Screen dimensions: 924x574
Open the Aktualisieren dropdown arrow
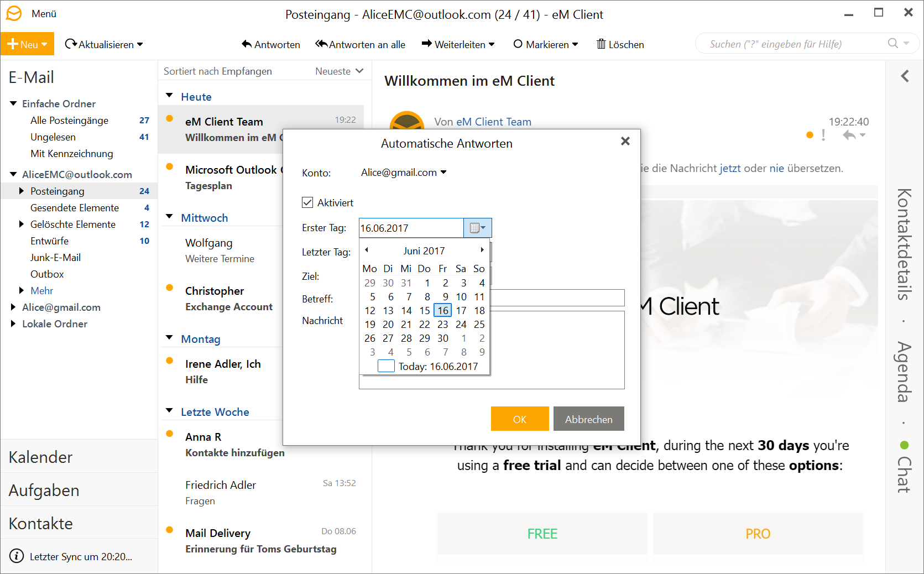140,44
